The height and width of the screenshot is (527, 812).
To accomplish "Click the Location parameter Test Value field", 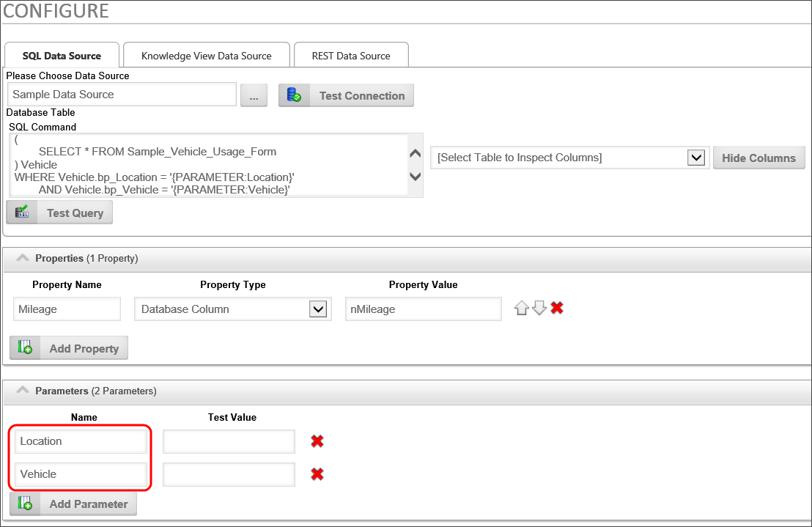I will 229,441.
